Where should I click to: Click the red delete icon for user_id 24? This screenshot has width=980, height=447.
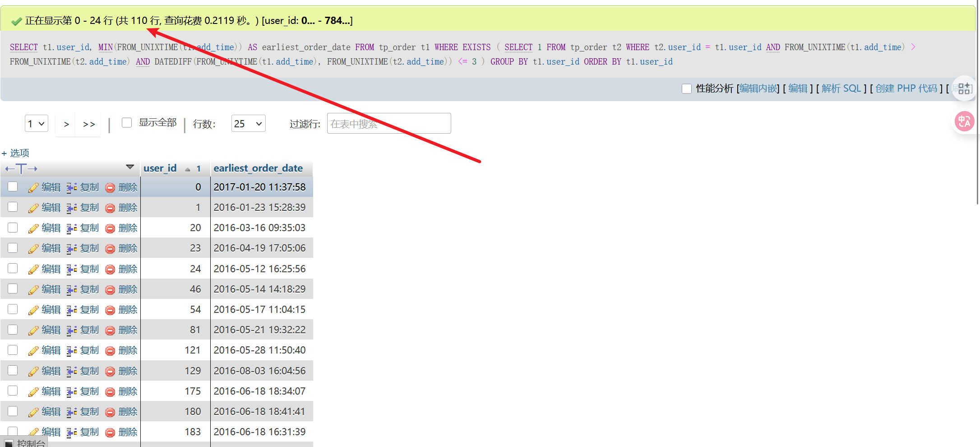110,270
